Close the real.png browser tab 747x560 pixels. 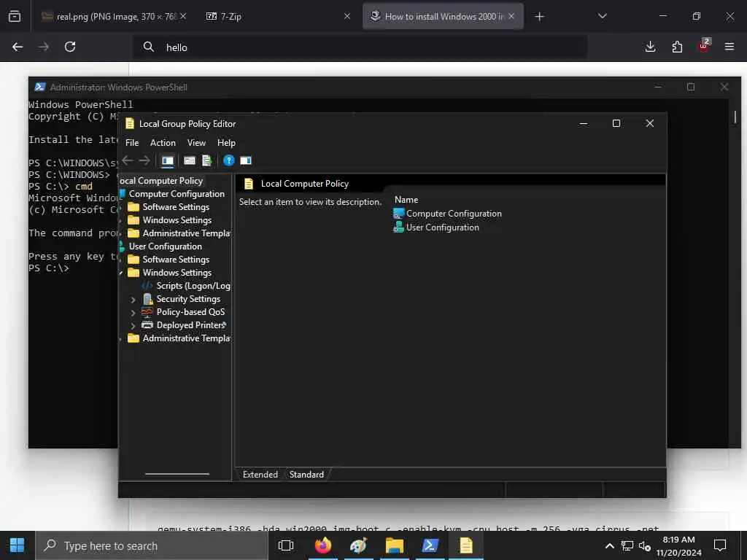click(x=183, y=16)
